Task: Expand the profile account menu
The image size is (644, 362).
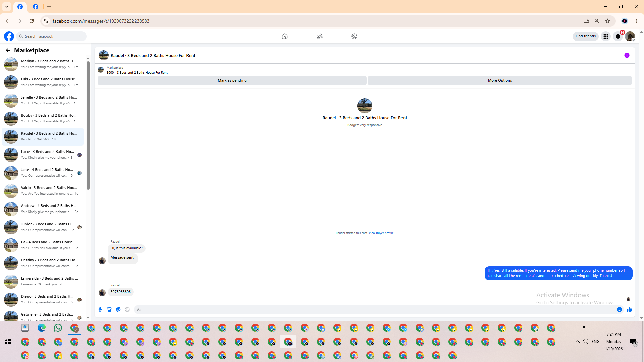Action: click(630, 36)
